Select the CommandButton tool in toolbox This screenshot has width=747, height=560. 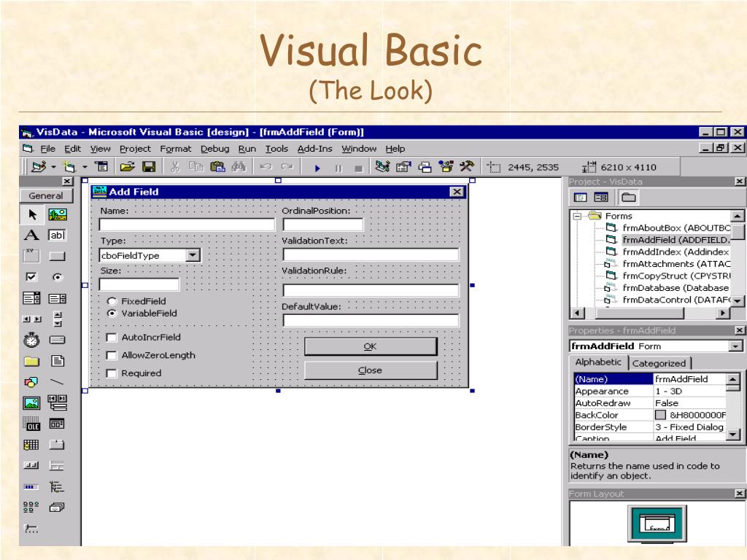(57, 256)
